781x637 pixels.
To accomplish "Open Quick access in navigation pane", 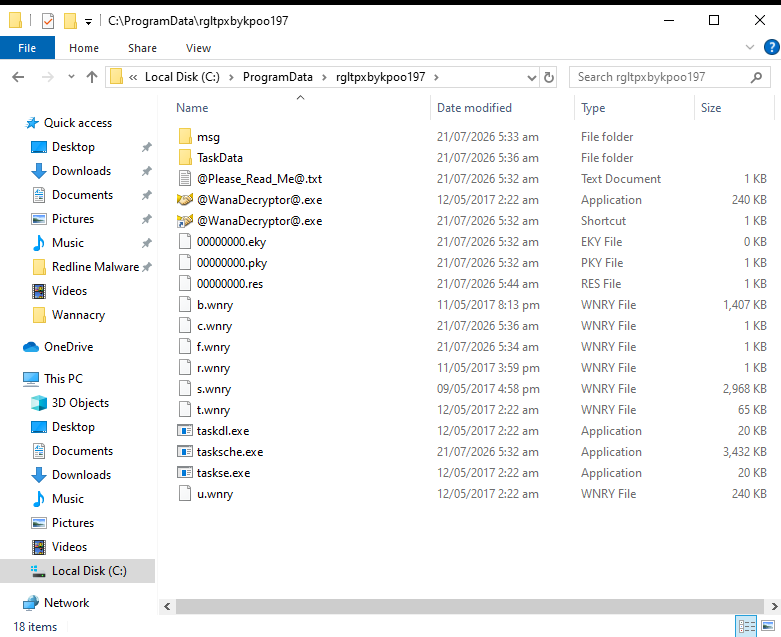I will pyautogui.click(x=78, y=123).
